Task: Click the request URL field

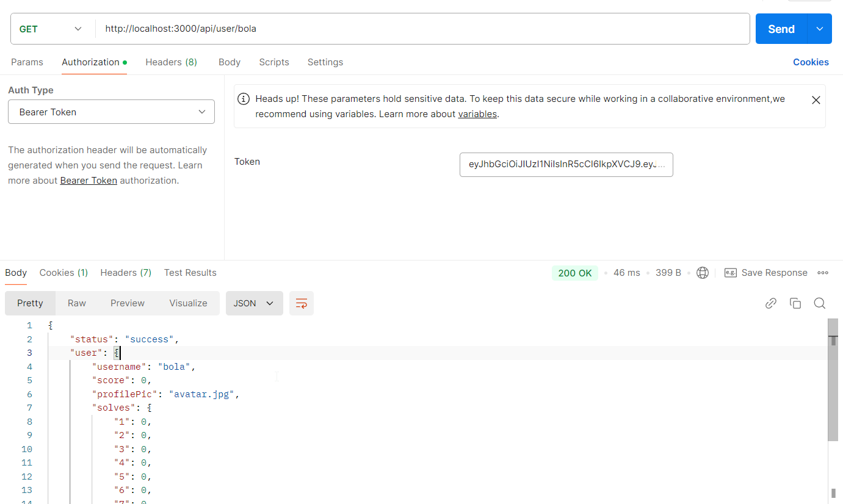Action: point(422,29)
